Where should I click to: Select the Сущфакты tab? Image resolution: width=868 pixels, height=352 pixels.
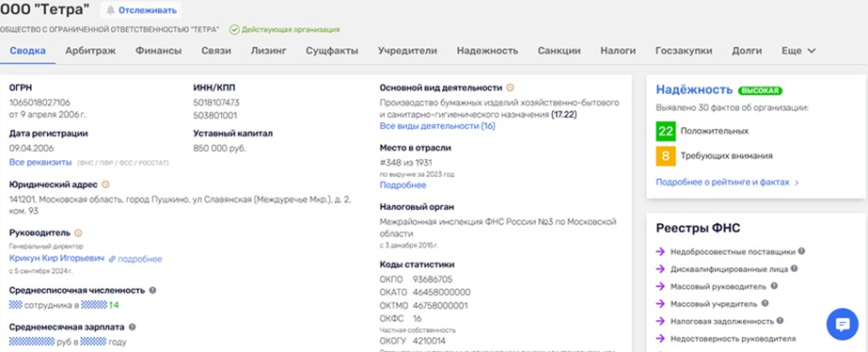point(332,51)
